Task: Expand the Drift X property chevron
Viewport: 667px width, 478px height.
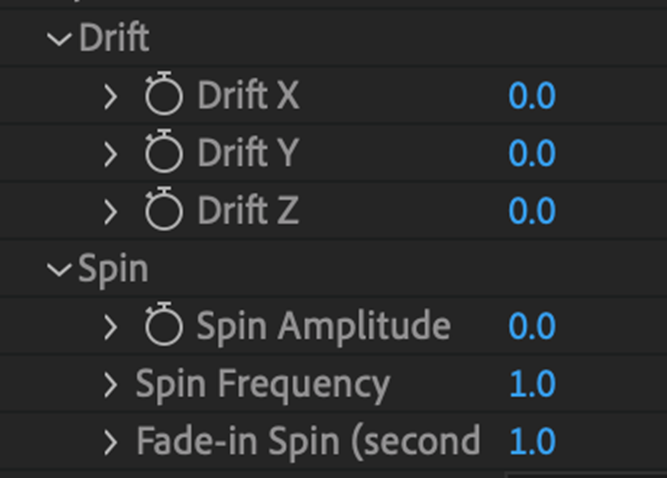Action: click(x=111, y=96)
